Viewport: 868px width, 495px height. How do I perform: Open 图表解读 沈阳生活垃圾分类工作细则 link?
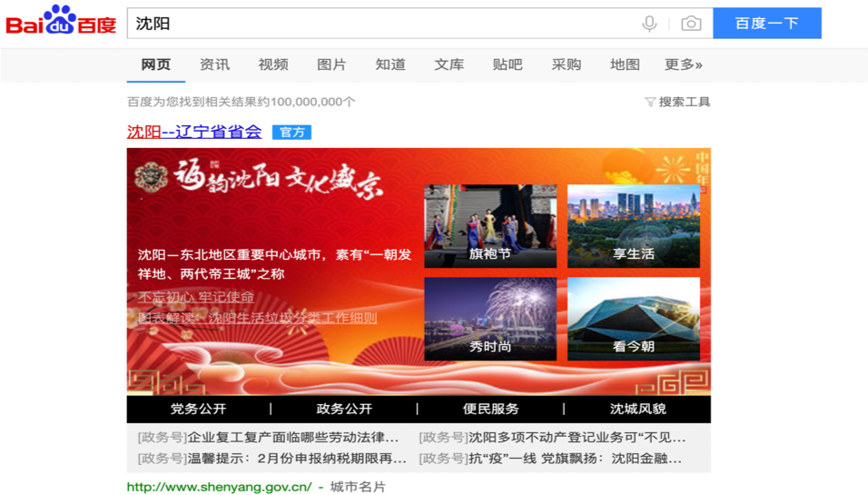258,318
